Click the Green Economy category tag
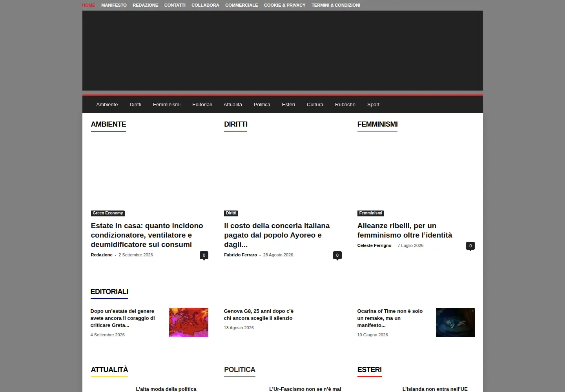 [108, 213]
